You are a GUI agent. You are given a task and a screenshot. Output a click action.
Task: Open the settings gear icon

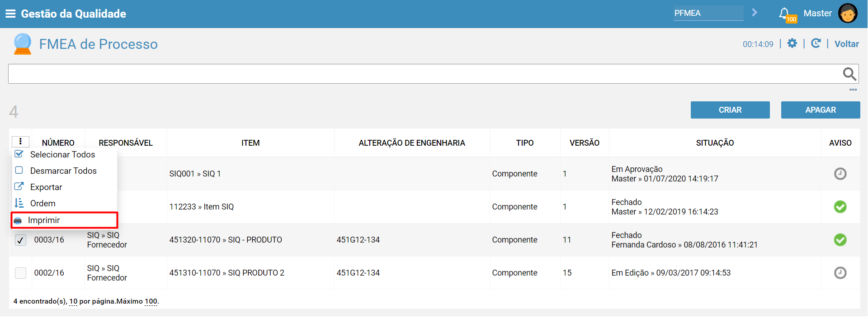coord(792,43)
